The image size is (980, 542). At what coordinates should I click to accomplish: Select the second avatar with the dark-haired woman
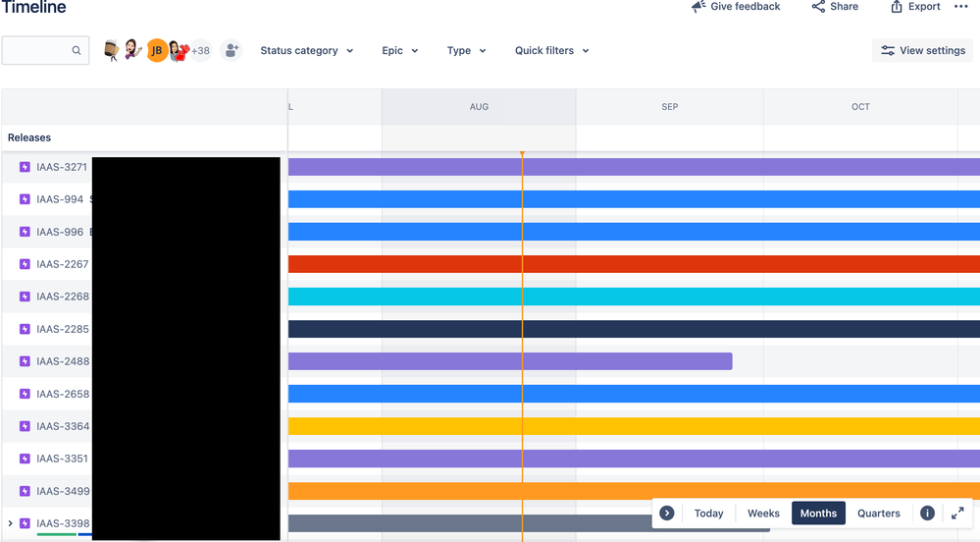[133, 50]
